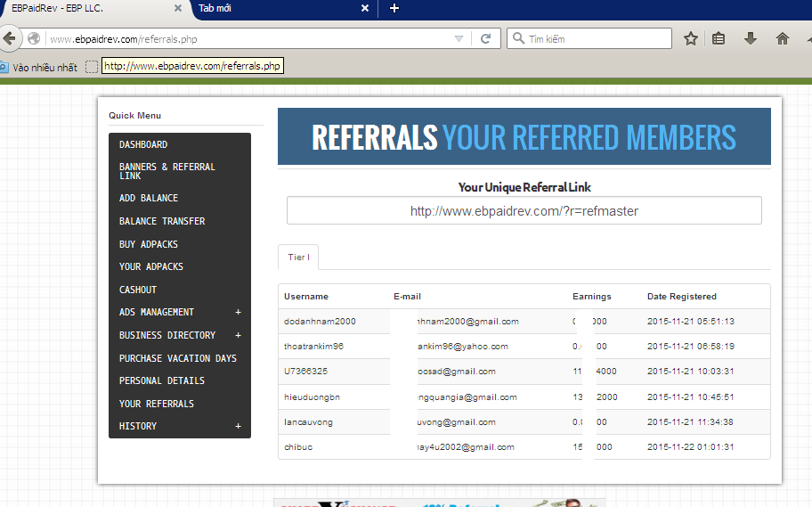Click date 2015-11-21 10:03:31
Viewport: 812px width, 507px height.
pos(690,372)
